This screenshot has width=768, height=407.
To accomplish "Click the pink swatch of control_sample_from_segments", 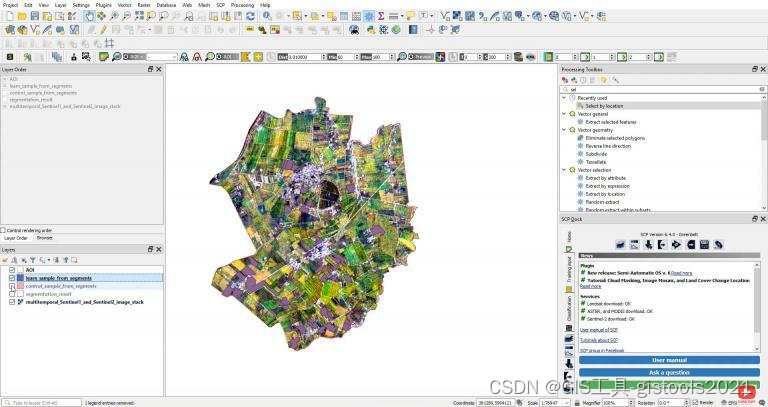I will [x=21, y=286].
